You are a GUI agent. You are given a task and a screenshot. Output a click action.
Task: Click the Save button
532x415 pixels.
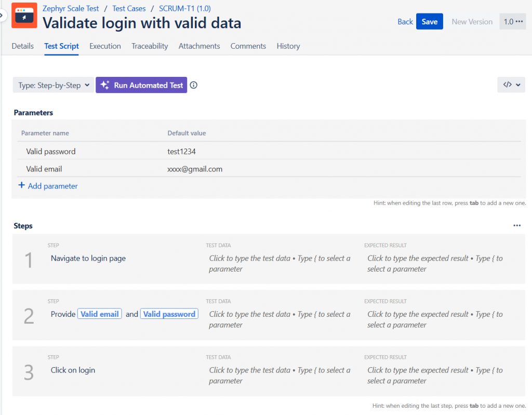[429, 22]
